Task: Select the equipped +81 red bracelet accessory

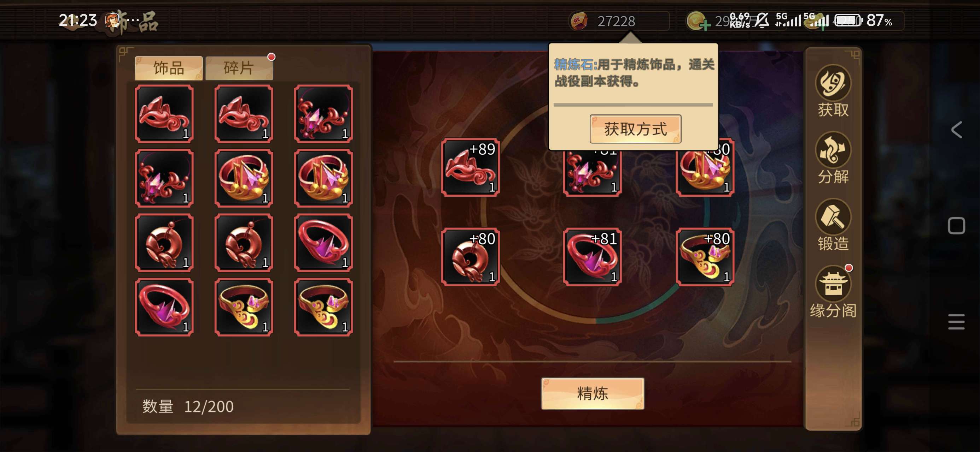Action: point(592,257)
